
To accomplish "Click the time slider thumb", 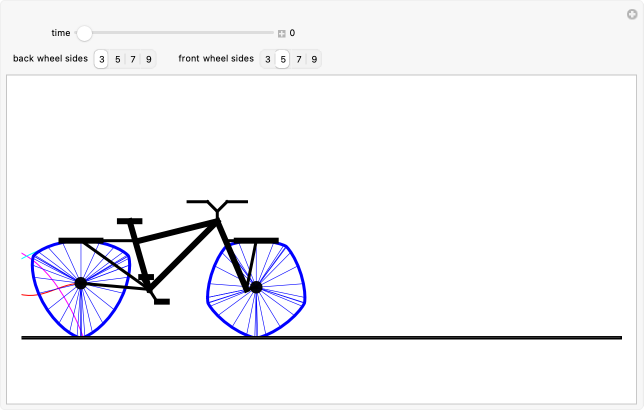I will click(84, 33).
